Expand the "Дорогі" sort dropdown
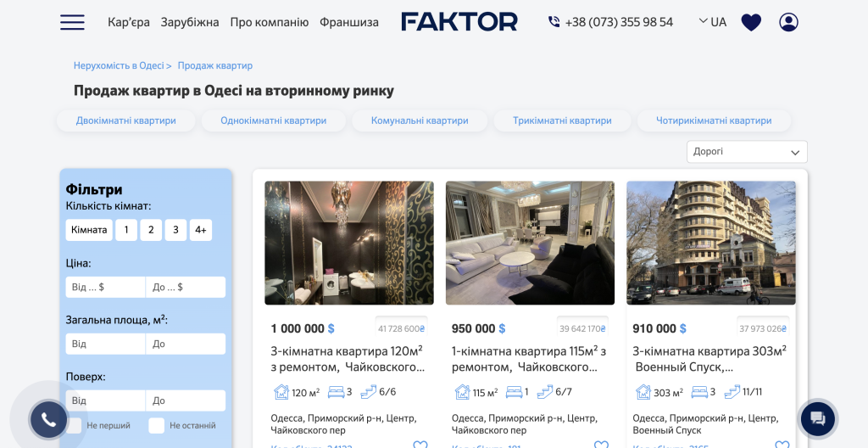 point(747,152)
